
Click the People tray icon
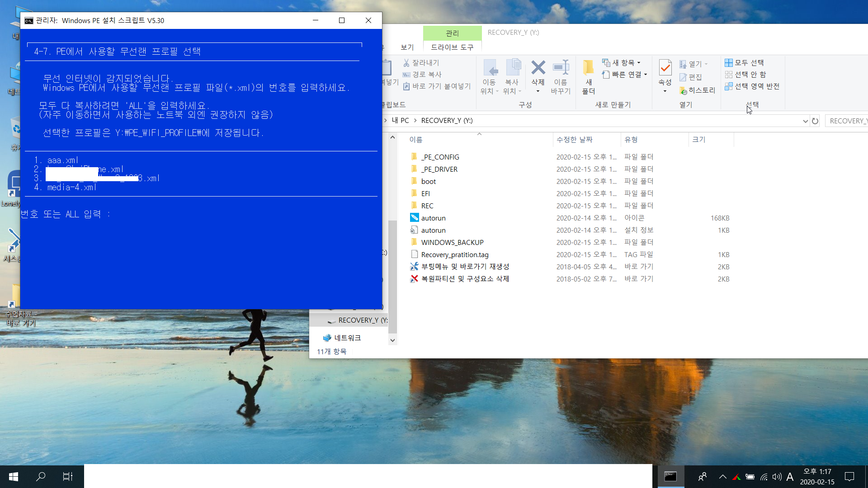point(702,477)
